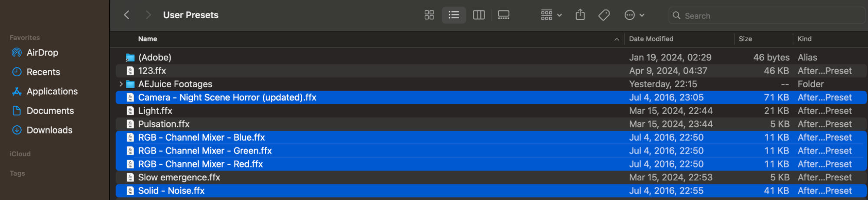Viewport: 868px width, 200px height.
Task: Open AirDrop in the sidebar
Action: (42, 52)
